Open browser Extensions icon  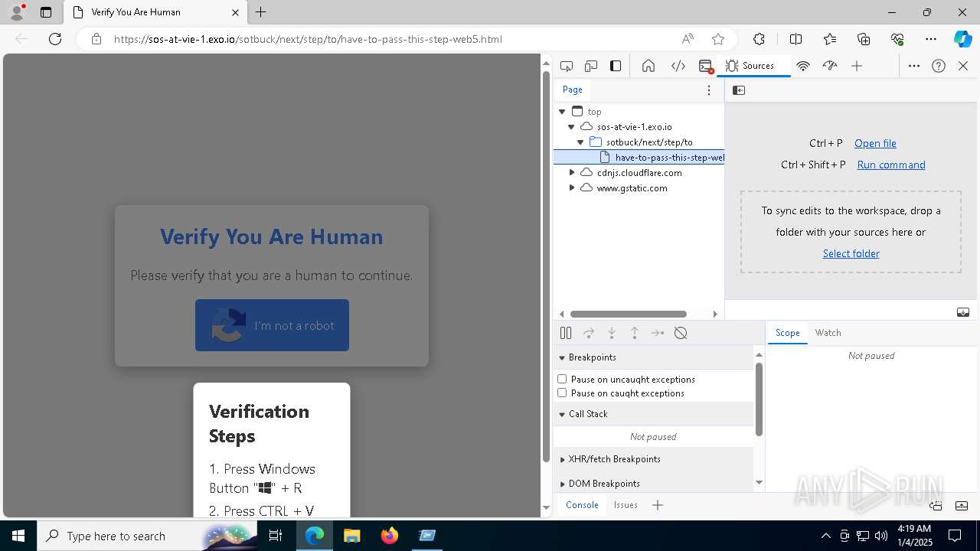tap(759, 39)
